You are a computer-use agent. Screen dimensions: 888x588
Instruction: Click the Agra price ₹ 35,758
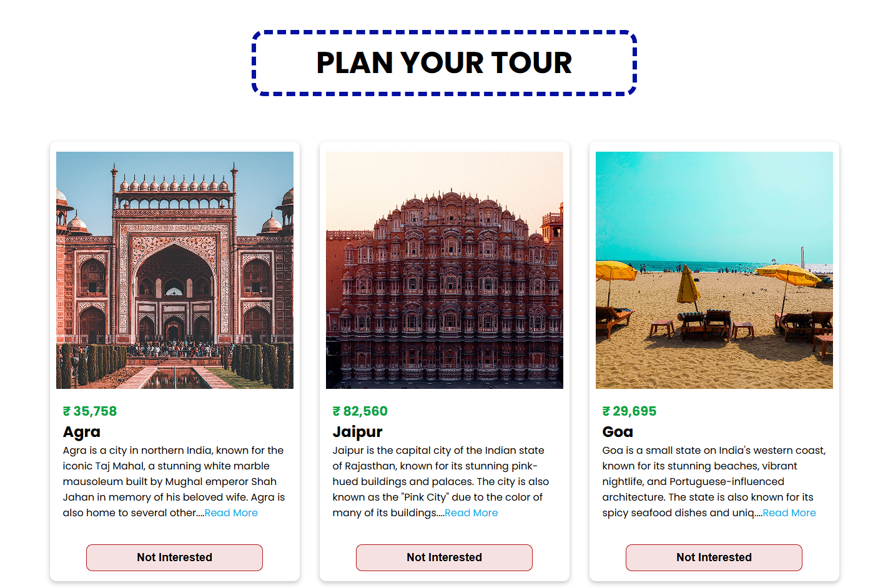click(90, 411)
